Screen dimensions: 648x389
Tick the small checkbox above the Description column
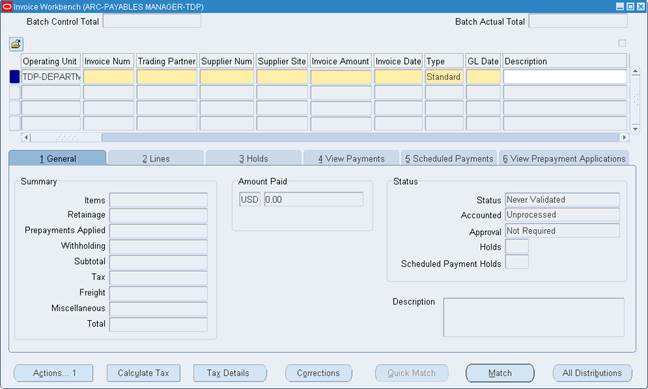pyautogui.click(x=622, y=43)
